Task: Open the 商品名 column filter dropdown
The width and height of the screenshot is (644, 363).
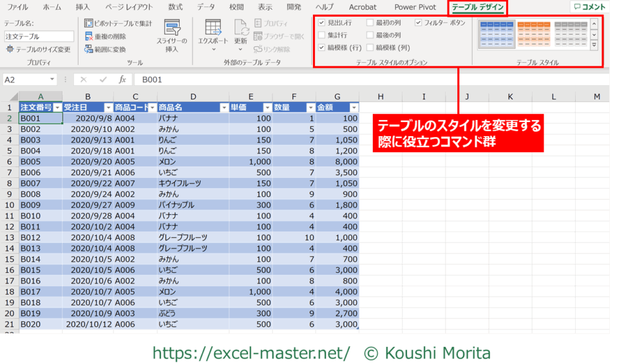Action: coord(223,108)
